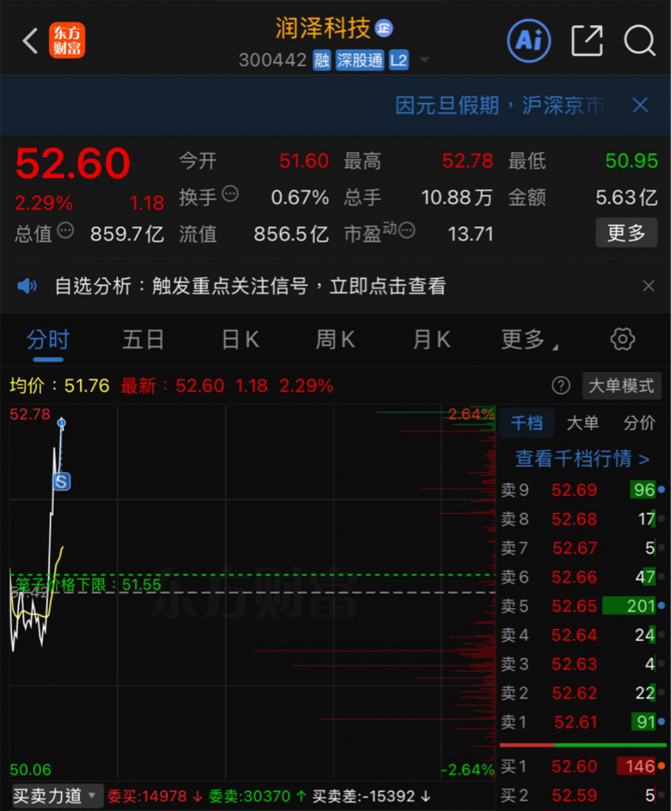Image resolution: width=672 pixels, height=811 pixels.
Task: Tap the blue dot on 卖1 row
Action: click(x=662, y=721)
